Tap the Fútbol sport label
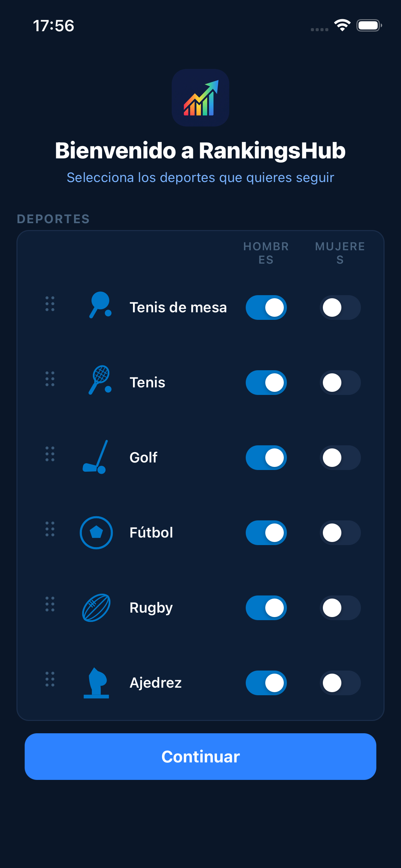The height and width of the screenshot is (868, 401). click(x=151, y=533)
